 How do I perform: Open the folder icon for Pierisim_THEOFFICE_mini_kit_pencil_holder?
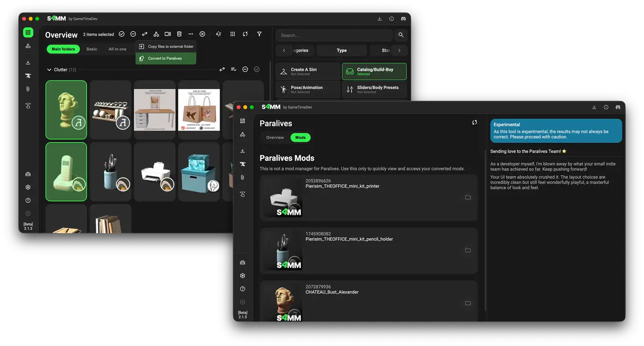[x=468, y=250]
